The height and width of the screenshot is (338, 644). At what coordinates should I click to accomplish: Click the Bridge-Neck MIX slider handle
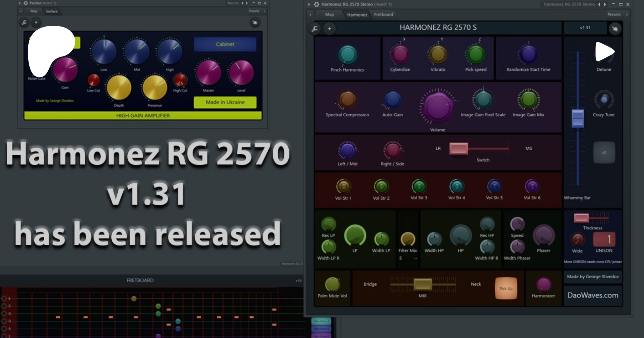[423, 284]
